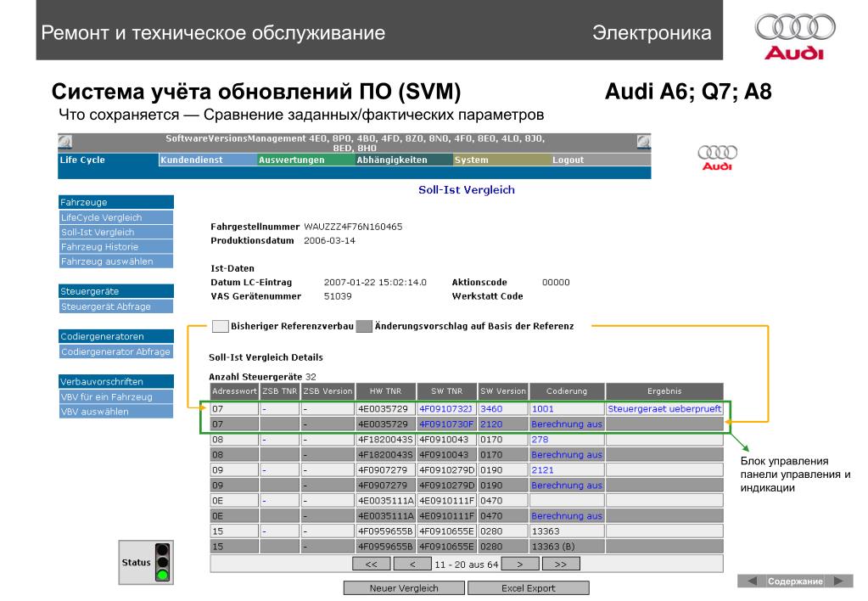The image size is (868, 601).
Task: Open Codierung link 2121
Action: tap(542, 469)
